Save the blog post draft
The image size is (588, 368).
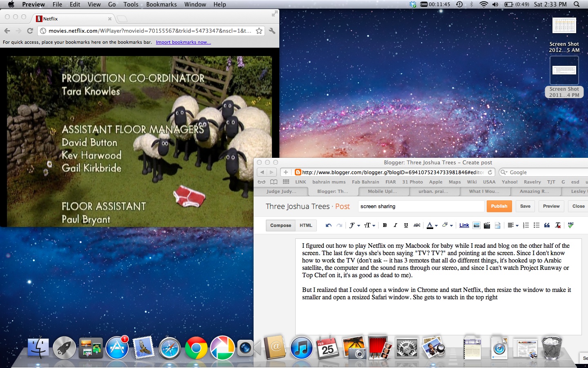pyautogui.click(x=525, y=206)
